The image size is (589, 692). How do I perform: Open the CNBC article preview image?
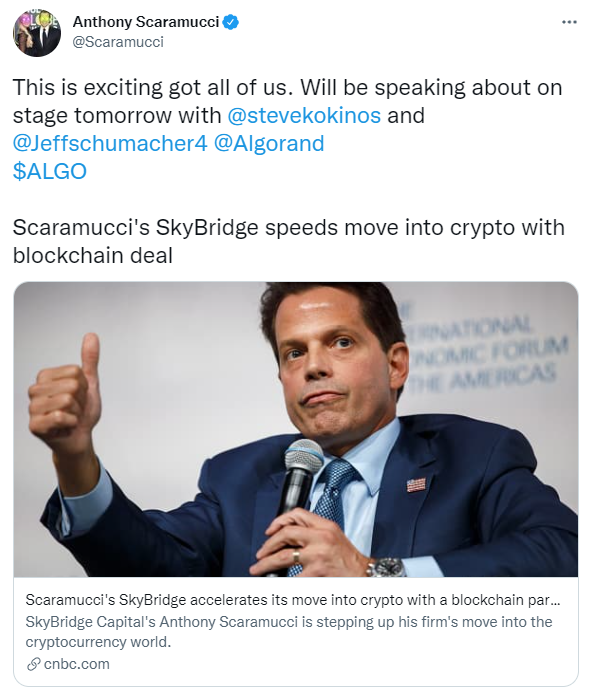[x=296, y=429]
